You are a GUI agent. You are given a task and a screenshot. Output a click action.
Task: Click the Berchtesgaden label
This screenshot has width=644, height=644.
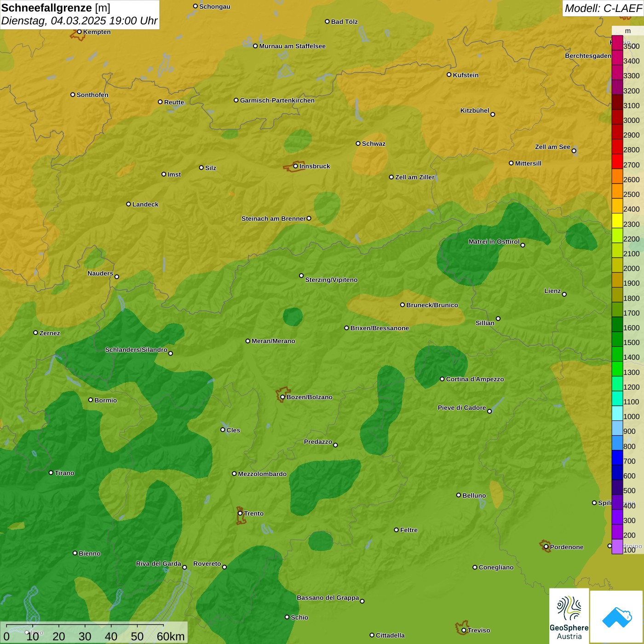pyautogui.click(x=588, y=56)
